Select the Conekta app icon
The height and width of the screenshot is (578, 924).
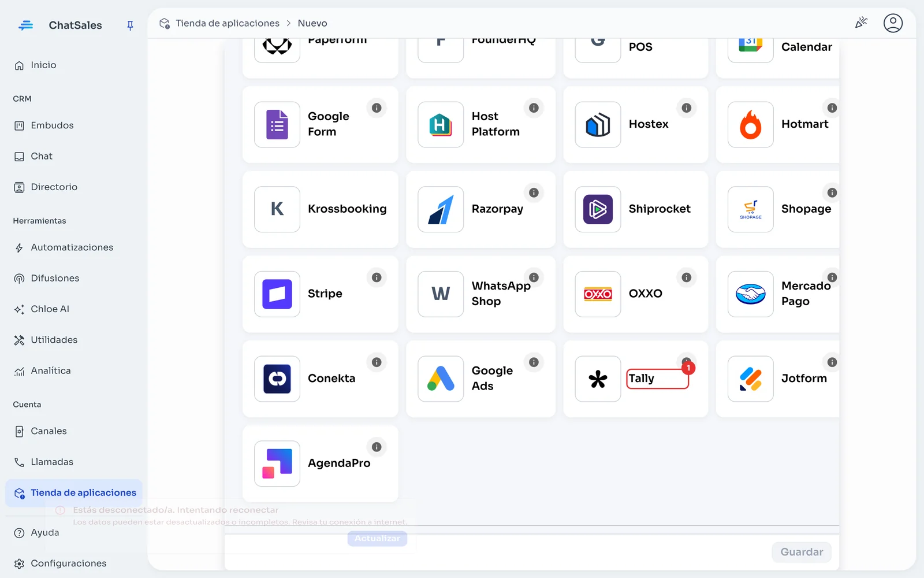pos(277,379)
